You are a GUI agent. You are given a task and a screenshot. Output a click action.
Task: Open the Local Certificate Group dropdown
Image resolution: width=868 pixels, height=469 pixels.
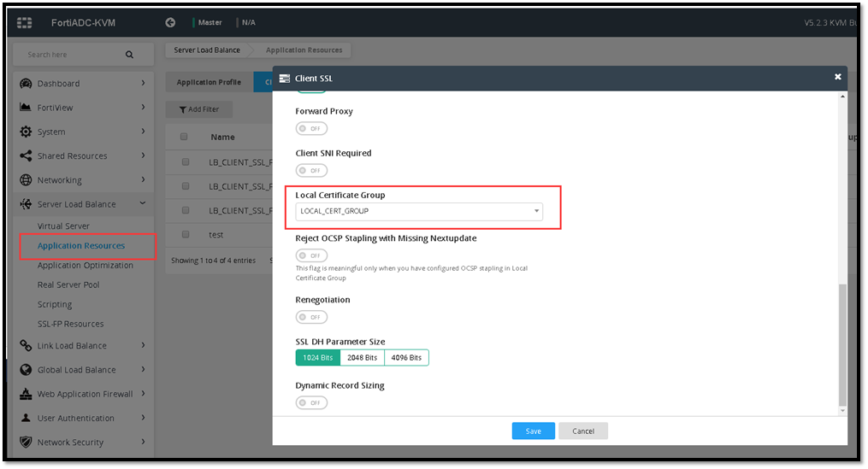click(419, 211)
